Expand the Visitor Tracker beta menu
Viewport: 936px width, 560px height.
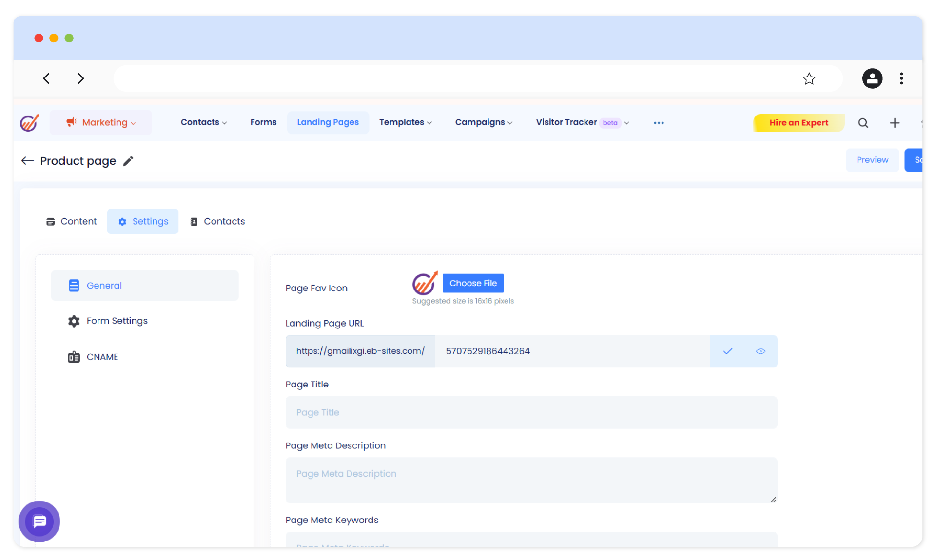coord(582,122)
